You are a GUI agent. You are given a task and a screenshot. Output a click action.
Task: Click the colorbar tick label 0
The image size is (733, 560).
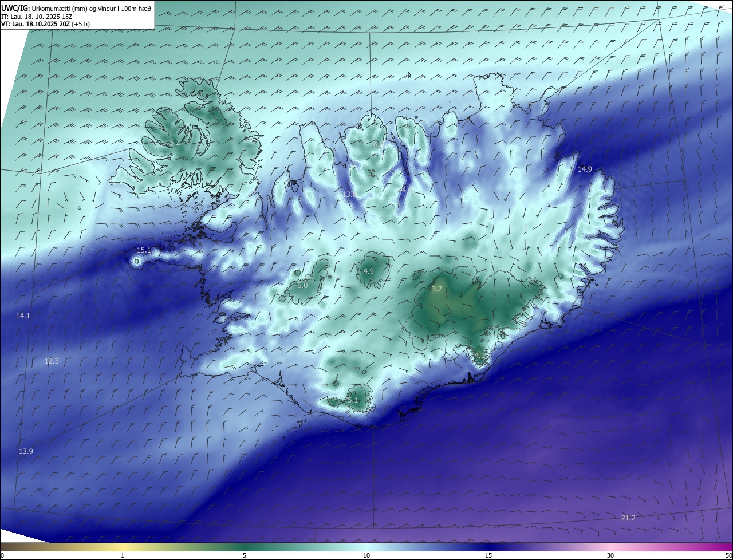click(2, 555)
